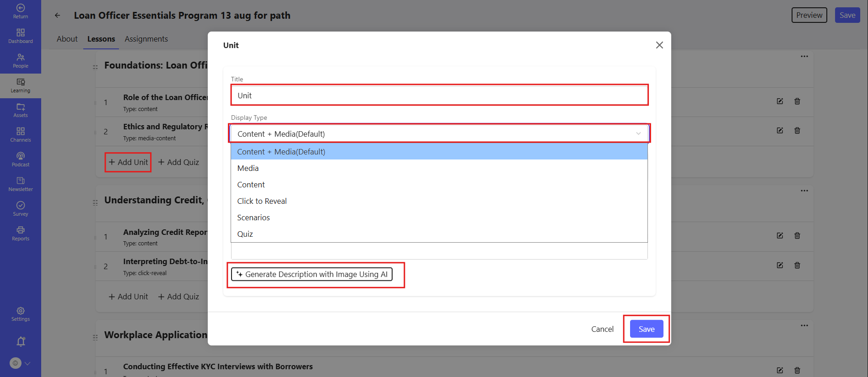
Task: Edit the Analyzing Credit Report unit
Action: pyautogui.click(x=780, y=235)
